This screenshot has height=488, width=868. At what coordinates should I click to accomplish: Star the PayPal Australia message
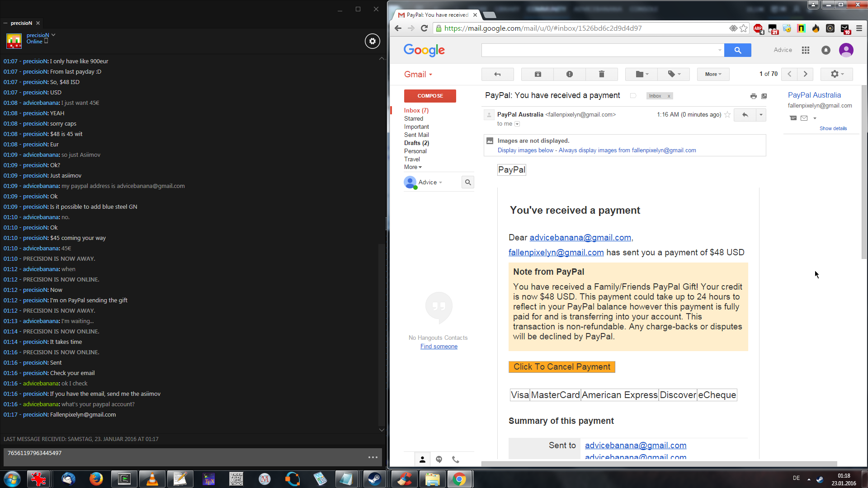click(x=727, y=115)
